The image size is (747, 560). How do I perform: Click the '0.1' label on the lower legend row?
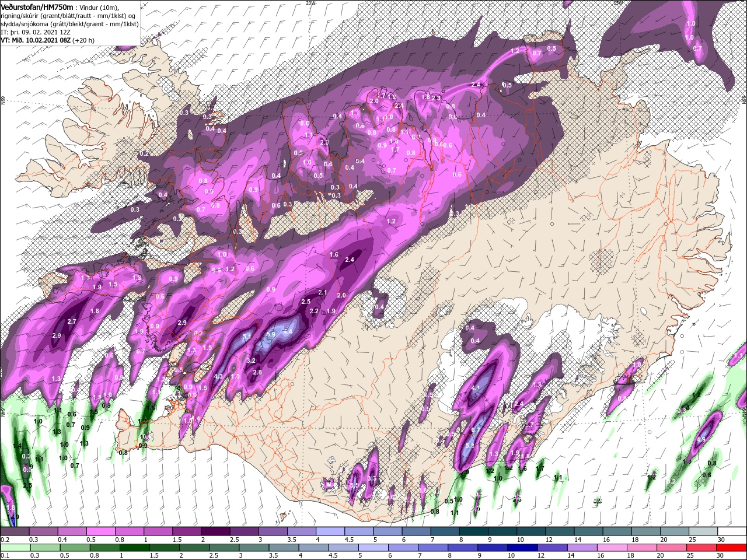[5, 556]
